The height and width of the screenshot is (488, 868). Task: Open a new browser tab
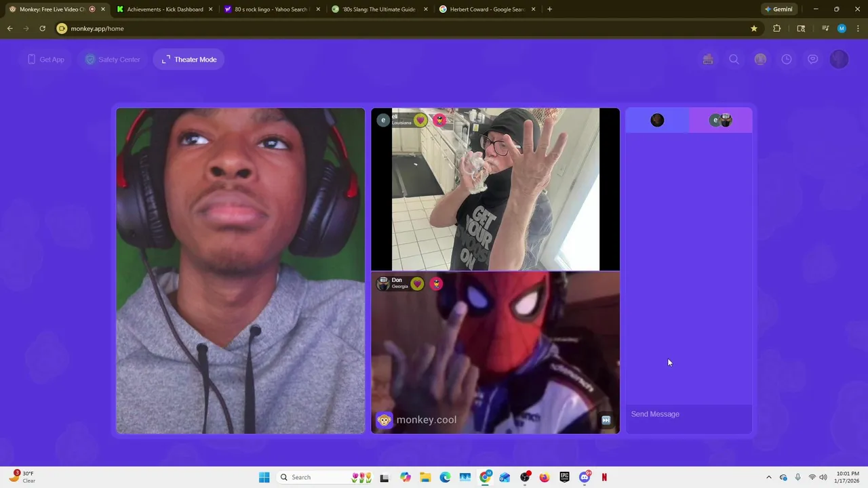point(549,9)
